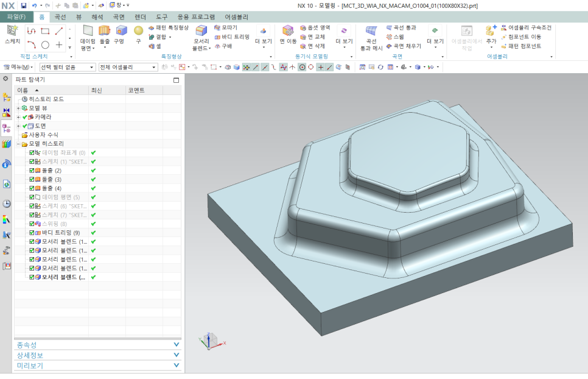
Task: Expand the 카메라 tree node
Action: (18, 117)
